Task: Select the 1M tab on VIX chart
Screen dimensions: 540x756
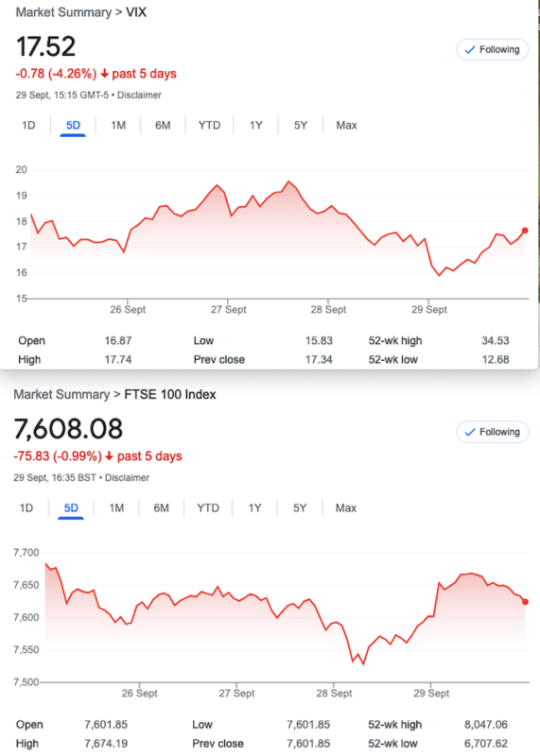Action: 118,126
